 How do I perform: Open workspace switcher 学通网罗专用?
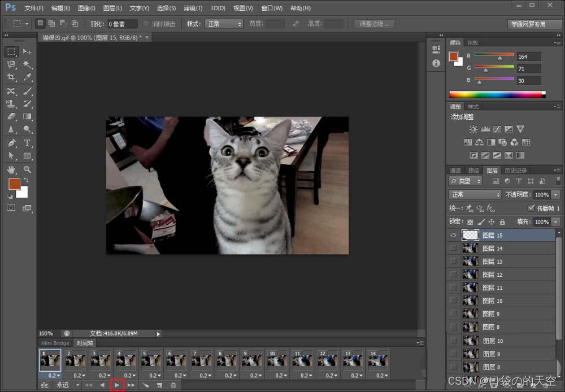pos(534,24)
